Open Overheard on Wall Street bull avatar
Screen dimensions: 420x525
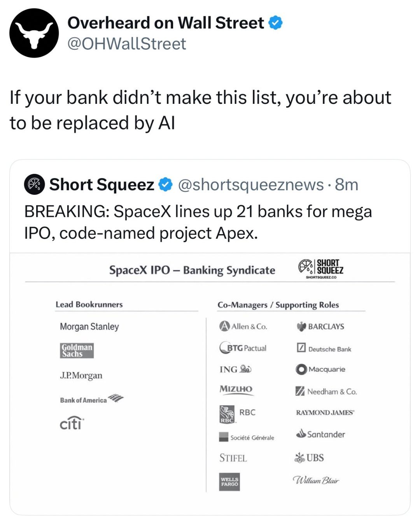point(34,33)
